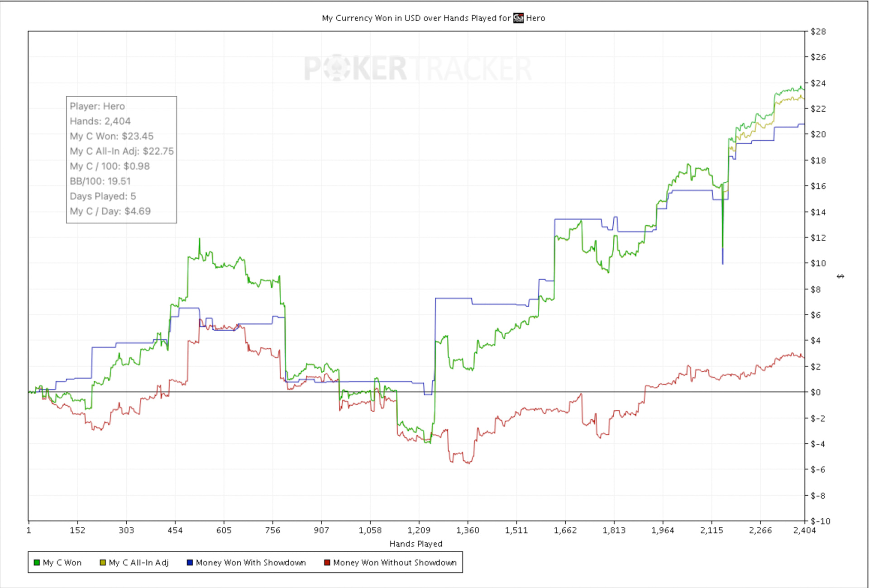Click the 605 hands x-axis label

(x=224, y=530)
